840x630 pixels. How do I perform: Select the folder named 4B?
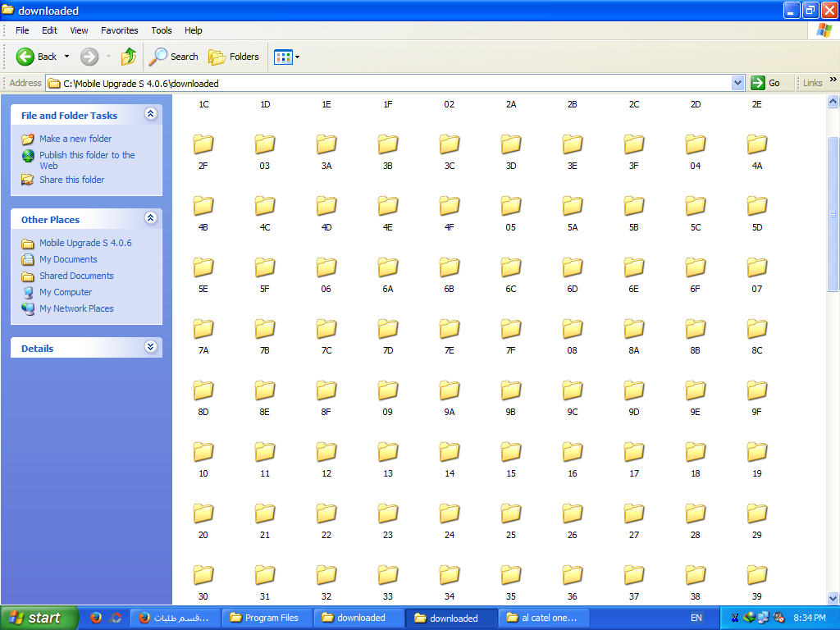tap(203, 213)
